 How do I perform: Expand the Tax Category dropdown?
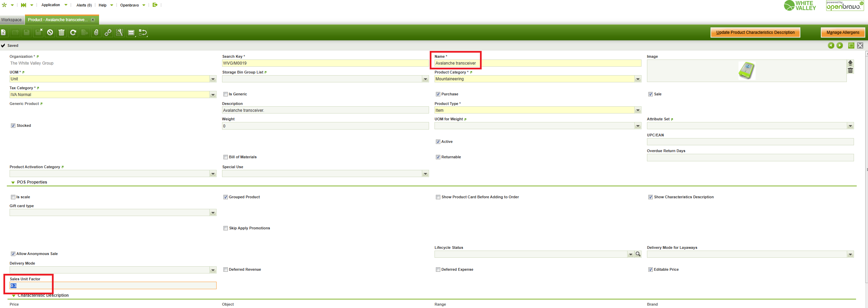[x=213, y=95]
